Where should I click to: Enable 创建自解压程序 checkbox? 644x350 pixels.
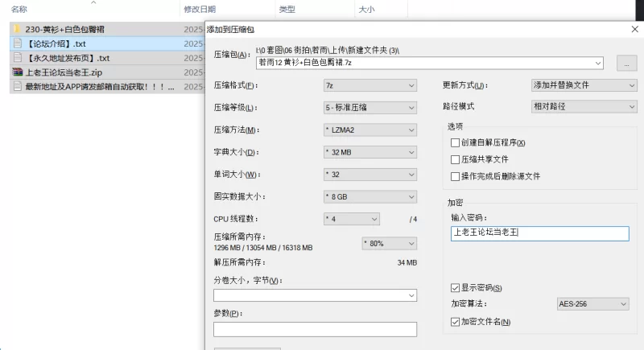[x=456, y=142]
